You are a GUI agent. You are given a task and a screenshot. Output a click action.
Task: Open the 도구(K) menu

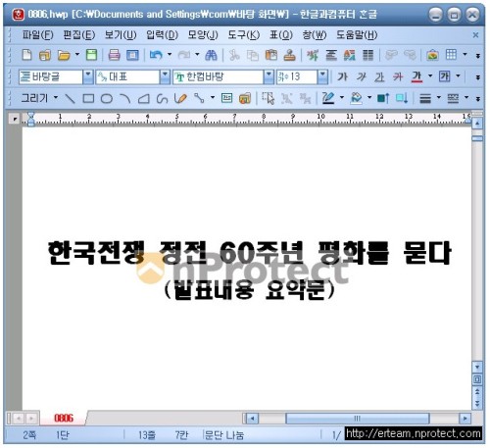[x=243, y=34]
